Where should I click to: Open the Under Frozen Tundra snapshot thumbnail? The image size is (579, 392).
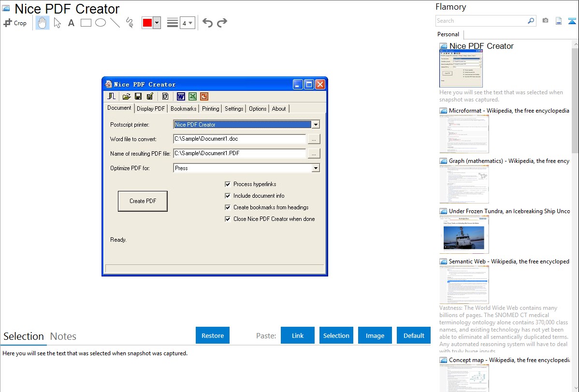click(464, 234)
